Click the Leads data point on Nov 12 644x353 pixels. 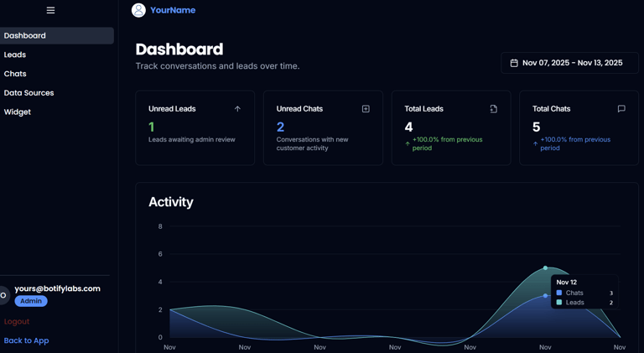pyautogui.click(x=545, y=268)
